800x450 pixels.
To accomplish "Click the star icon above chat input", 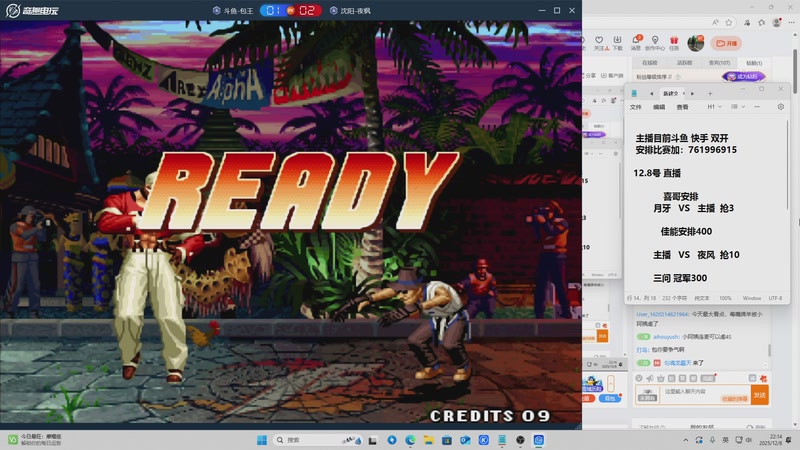I will [661, 378].
